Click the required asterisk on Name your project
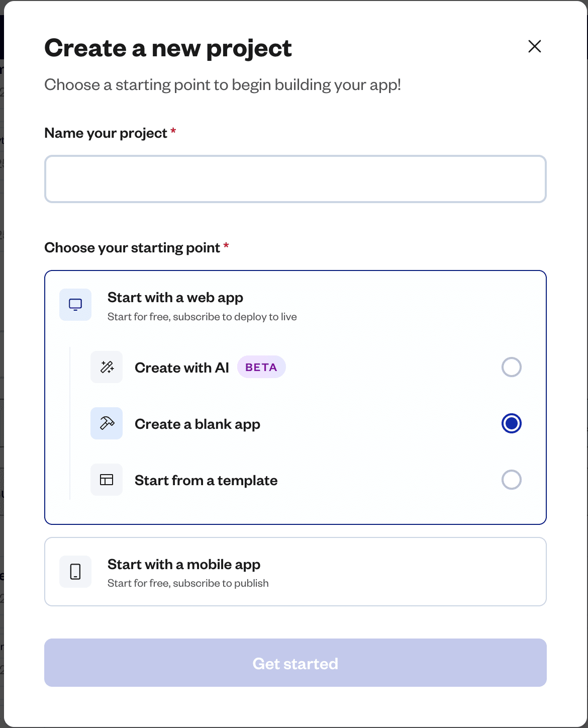 pyautogui.click(x=173, y=131)
